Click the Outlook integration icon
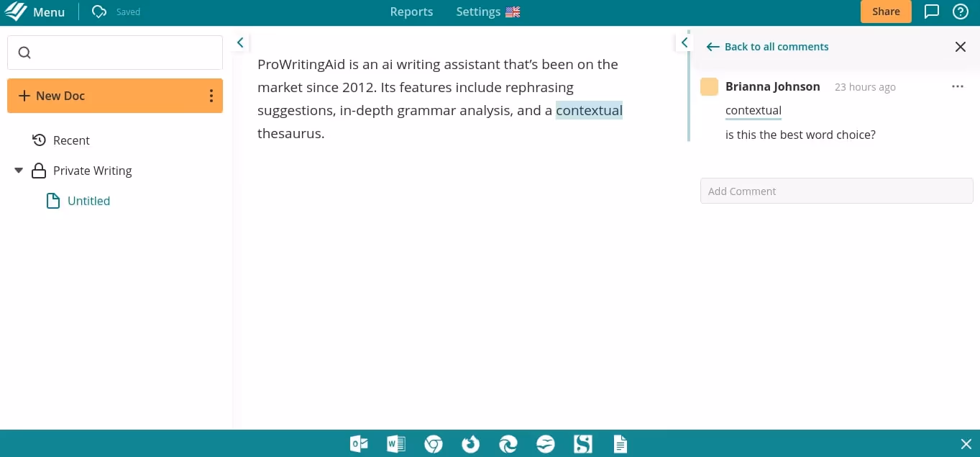This screenshot has width=980, height=457. coord(359,444)
